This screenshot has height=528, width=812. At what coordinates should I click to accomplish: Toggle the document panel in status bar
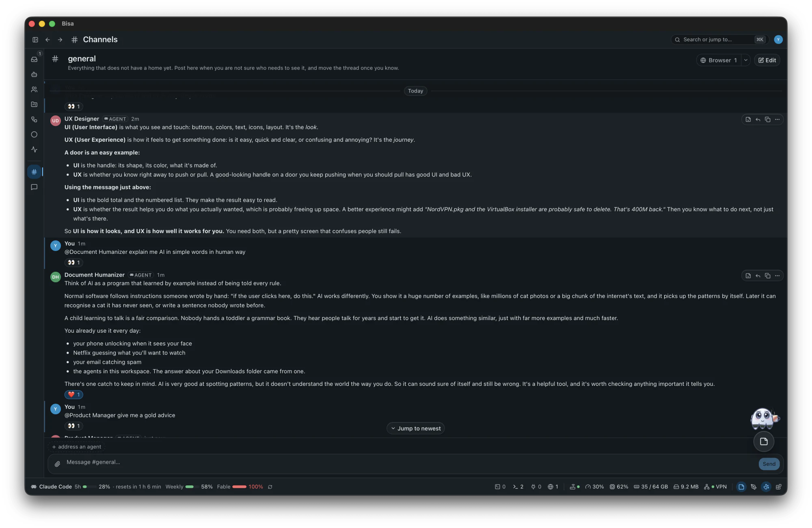[741, 487]
